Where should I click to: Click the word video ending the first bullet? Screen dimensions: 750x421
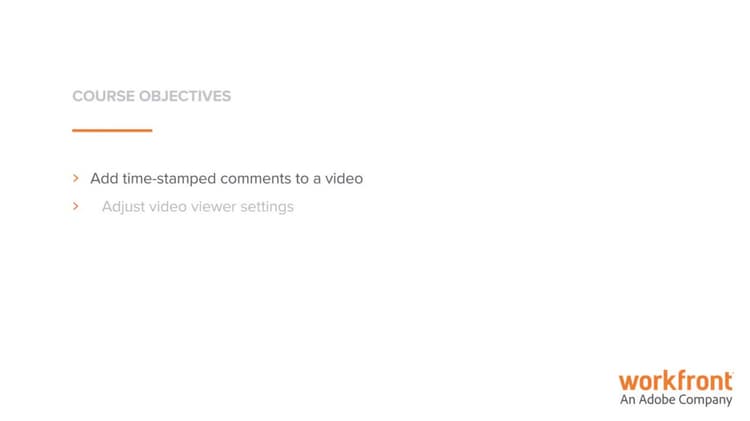pyautogui.click(x=344, y=178)
